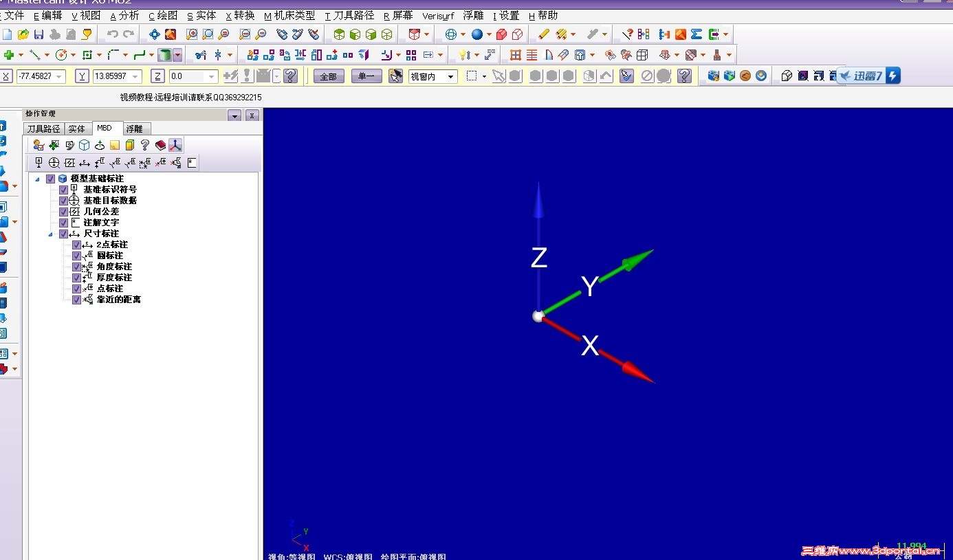Collapse the 尺寸标注 tree node
The width and height of the screenshot is (953, 560).
[50, 234]
